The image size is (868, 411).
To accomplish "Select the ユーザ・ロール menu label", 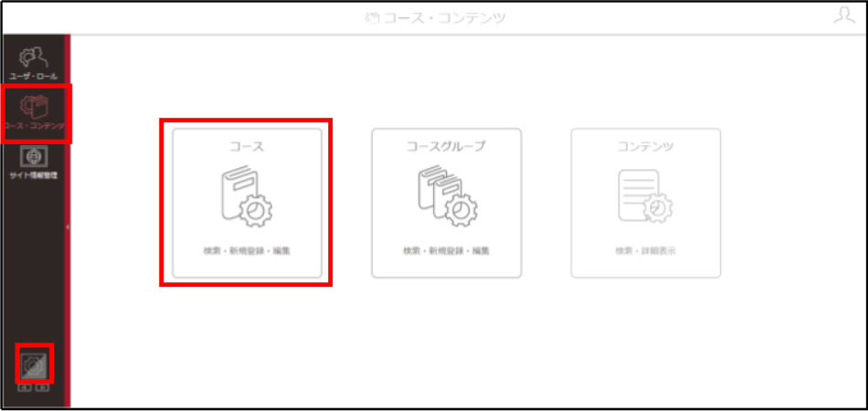I will (33, 76).
